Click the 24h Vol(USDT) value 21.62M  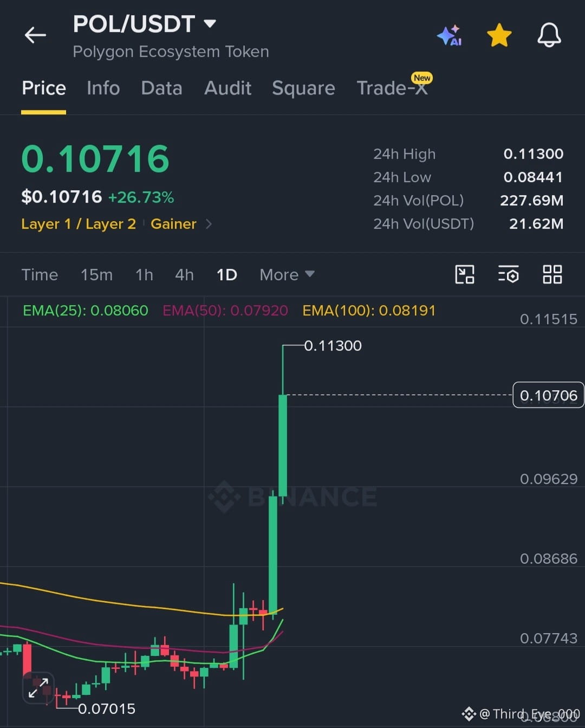point(536,224)
